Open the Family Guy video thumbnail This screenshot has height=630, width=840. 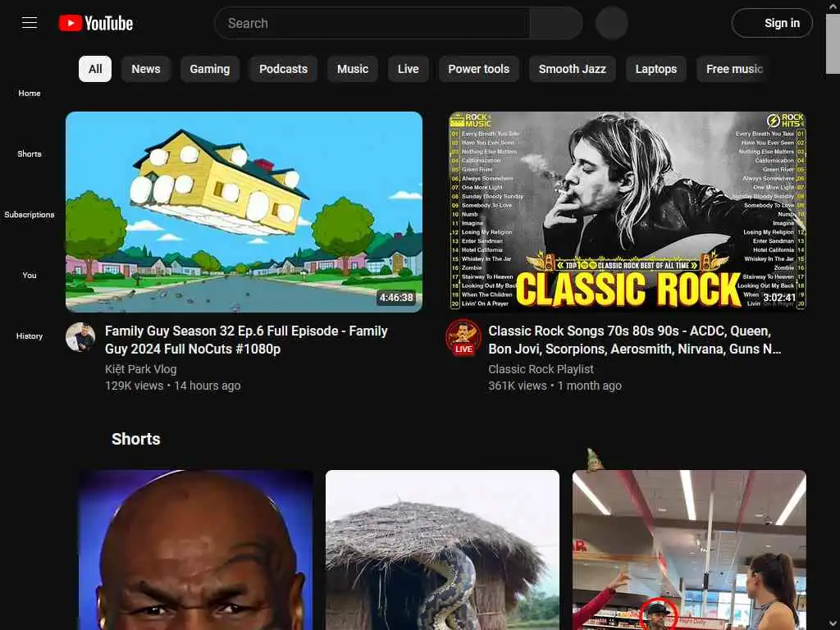pyautogui.click(x=244, y=212)
